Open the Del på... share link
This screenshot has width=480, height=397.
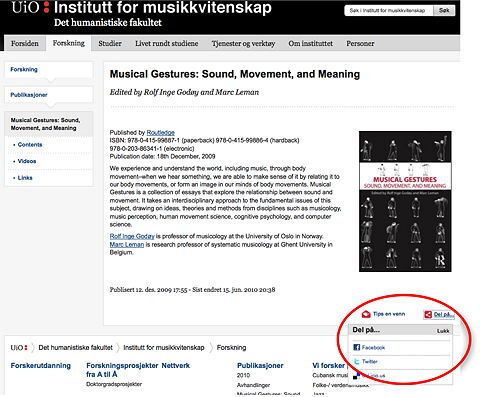point(444,314)
